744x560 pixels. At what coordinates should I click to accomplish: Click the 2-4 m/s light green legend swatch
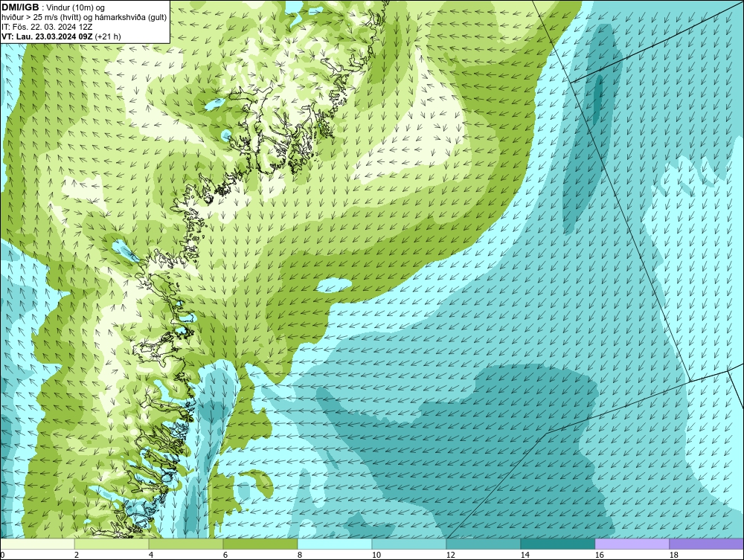point(112,544)
